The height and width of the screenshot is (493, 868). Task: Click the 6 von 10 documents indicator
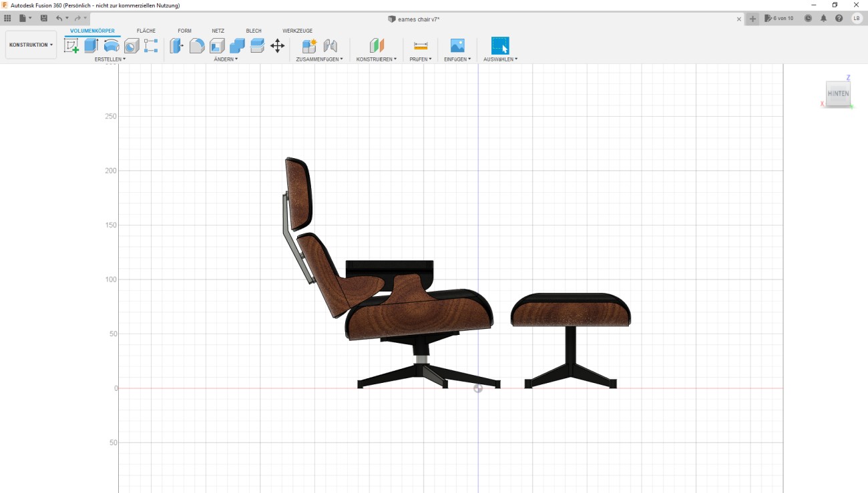779,18
